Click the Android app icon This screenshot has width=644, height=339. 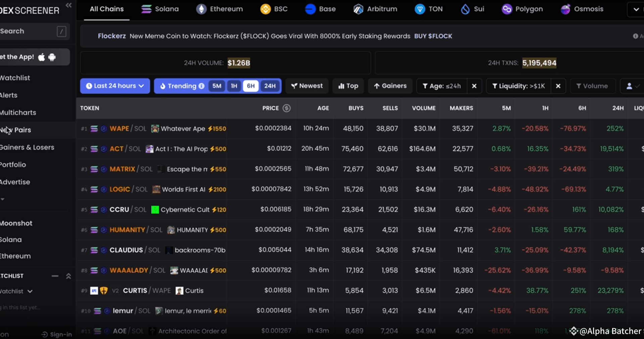coord(52,57)
